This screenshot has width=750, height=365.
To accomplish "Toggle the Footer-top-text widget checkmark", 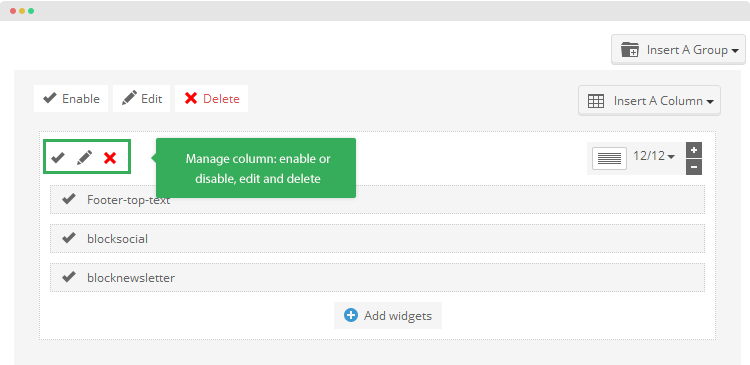I will click(x=69, y=199).
